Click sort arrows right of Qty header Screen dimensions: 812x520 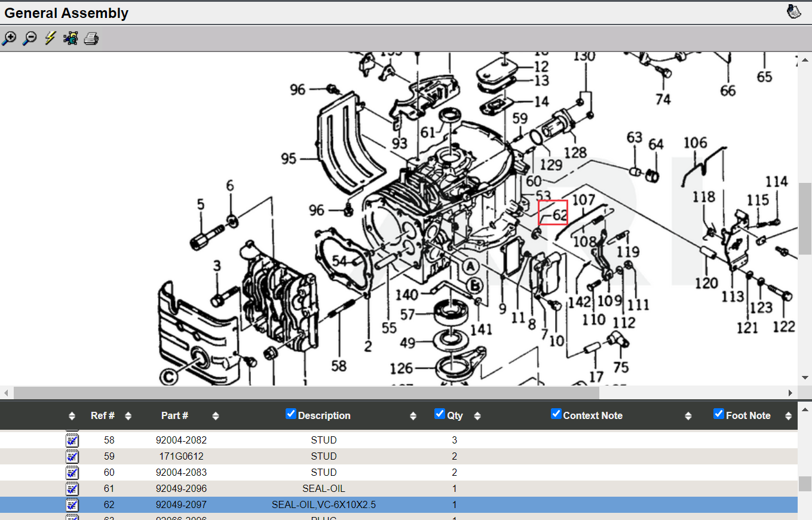(x=477, y=416)
